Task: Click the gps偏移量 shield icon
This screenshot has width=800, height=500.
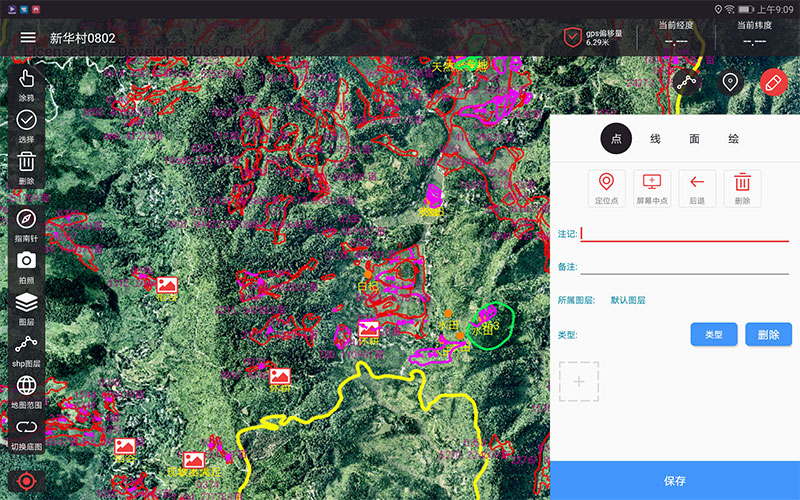Action: point(572,37)
